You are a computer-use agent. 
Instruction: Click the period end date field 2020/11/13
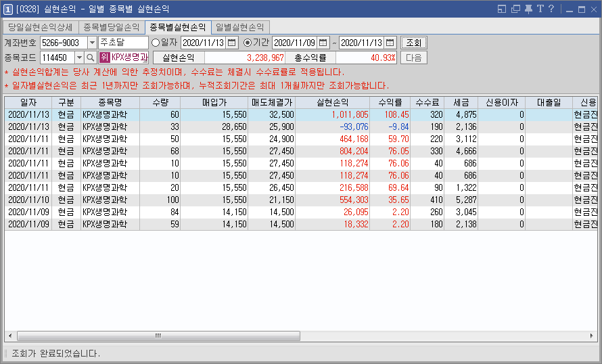pos(362,43)
